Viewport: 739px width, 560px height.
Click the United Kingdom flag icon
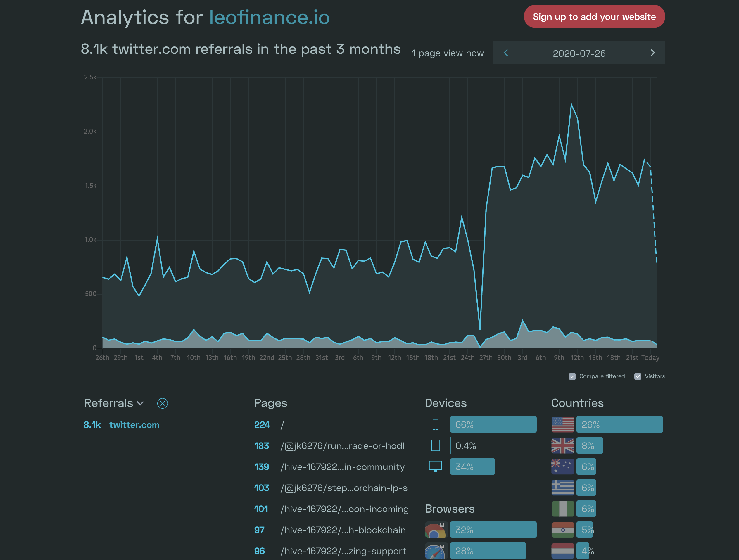pos(563,445)
